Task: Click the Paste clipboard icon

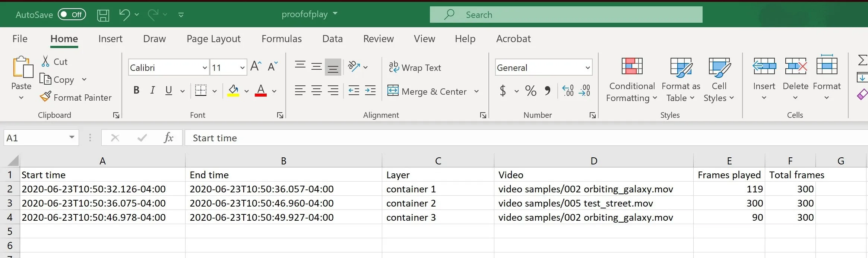Action: tap(22, 67)
